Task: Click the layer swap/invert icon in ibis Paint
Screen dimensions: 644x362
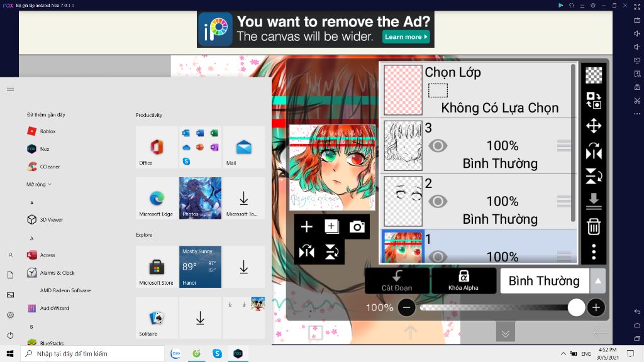Action: [x=594, y=100]
